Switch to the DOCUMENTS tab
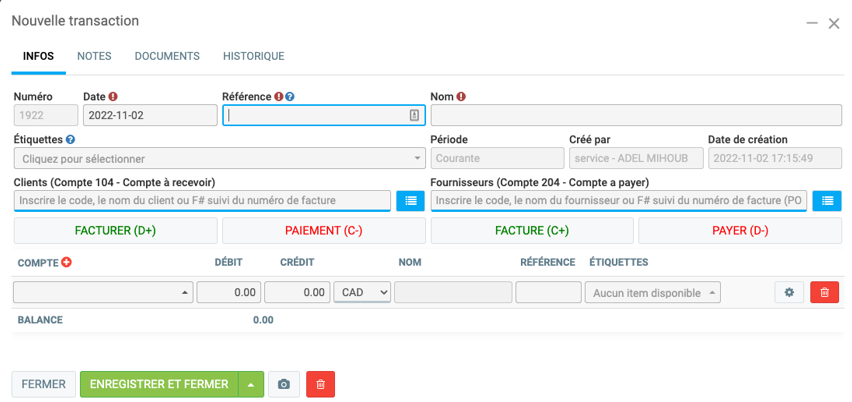 pos(167,56)
